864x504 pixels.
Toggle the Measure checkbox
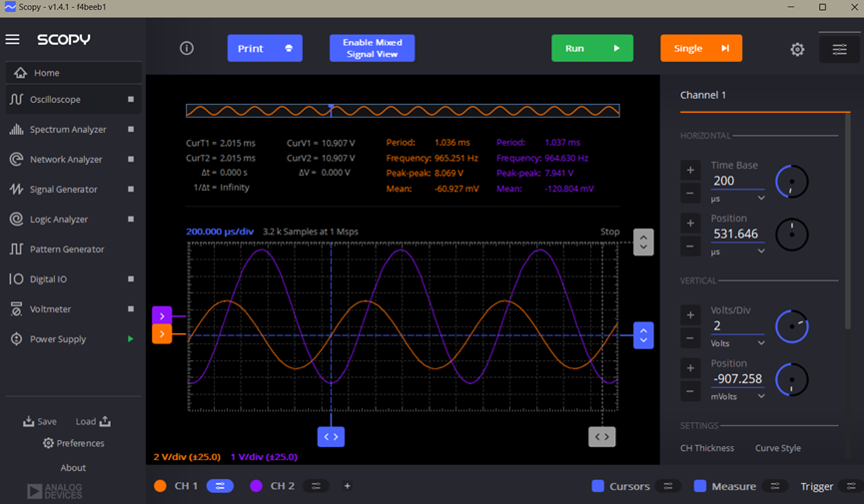(x=700, y=486)
